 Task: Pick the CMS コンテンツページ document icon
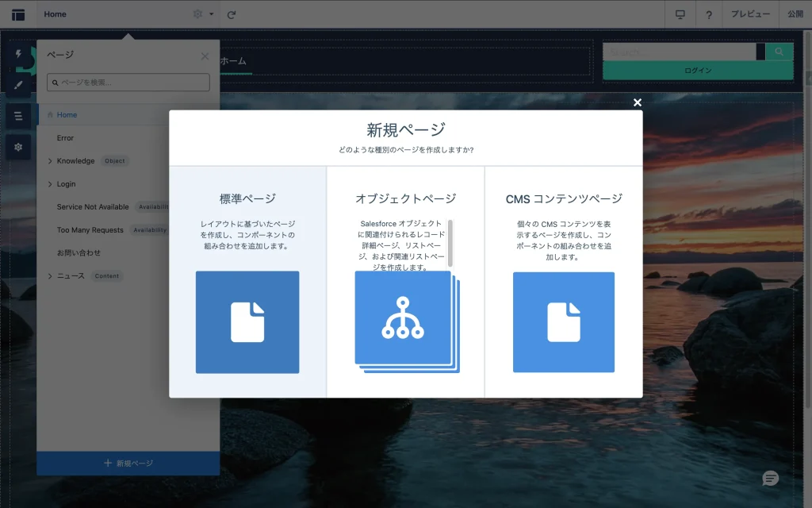click(x=563, y=321)
